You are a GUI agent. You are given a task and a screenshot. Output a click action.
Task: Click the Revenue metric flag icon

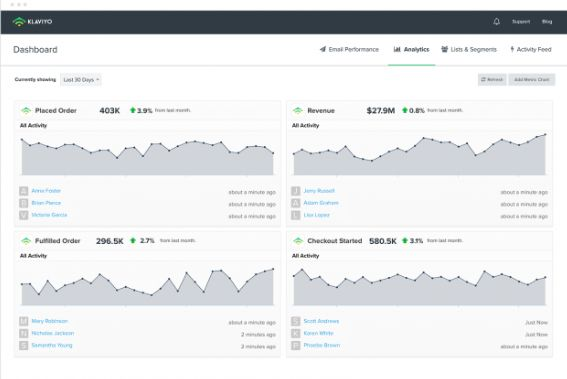click(298, 111)
